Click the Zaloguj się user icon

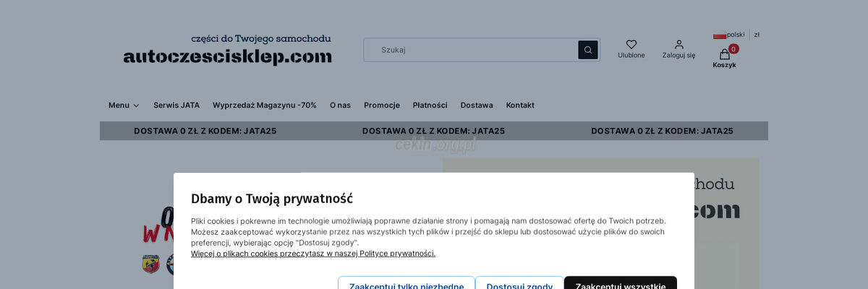tap(678, 44)
